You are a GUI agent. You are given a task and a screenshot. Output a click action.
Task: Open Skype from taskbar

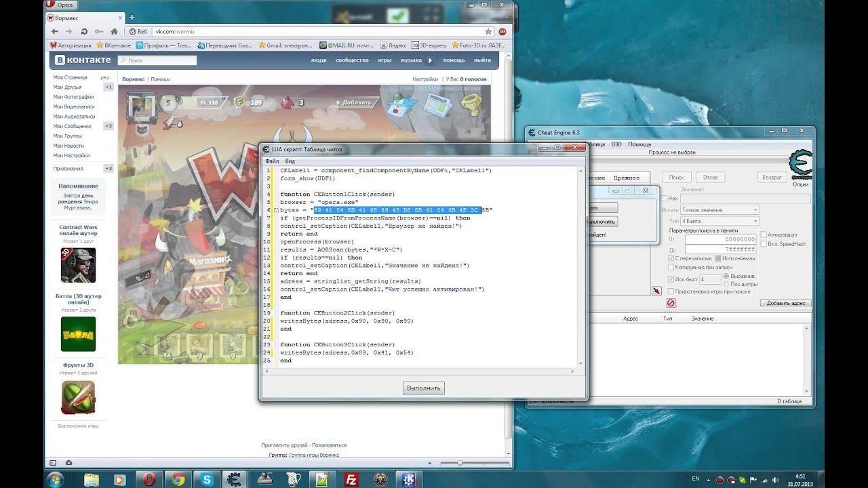(x=205, y=479)
